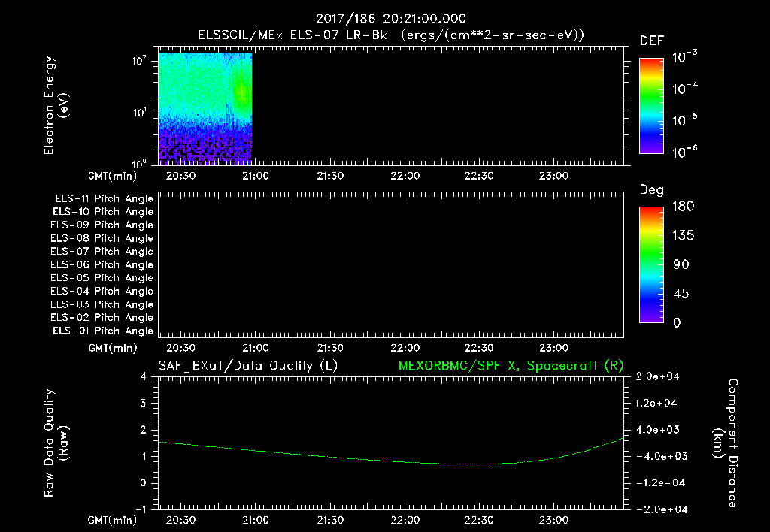Click the SAF_BXuT/Data Quality (L) label
770x532 pixels.
pyautogui.click(x=248, y=366)
